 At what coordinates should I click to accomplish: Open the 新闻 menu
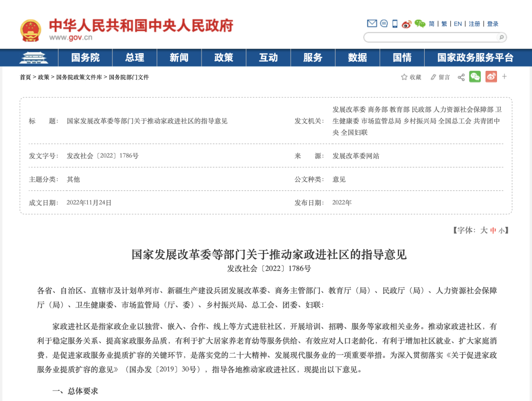point(179,58)
